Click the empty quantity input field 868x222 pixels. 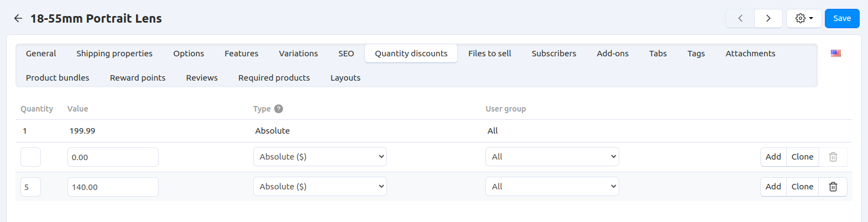click(30, 157)
